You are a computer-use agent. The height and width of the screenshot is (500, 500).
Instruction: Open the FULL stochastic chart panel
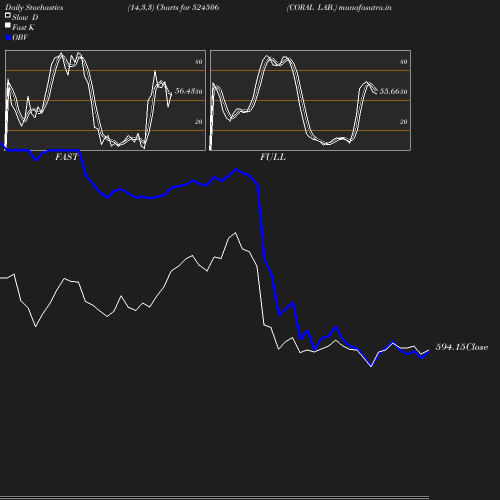click(310, 100)
